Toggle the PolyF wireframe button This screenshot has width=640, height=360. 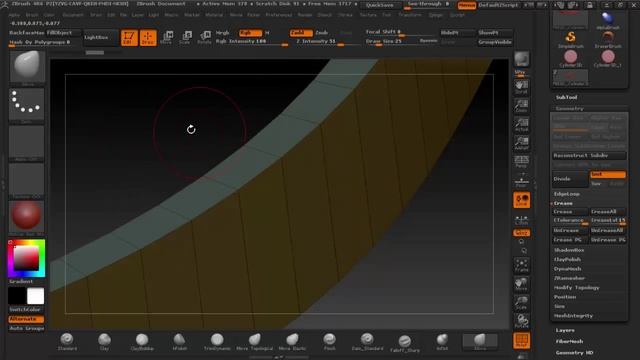point(521,341)
